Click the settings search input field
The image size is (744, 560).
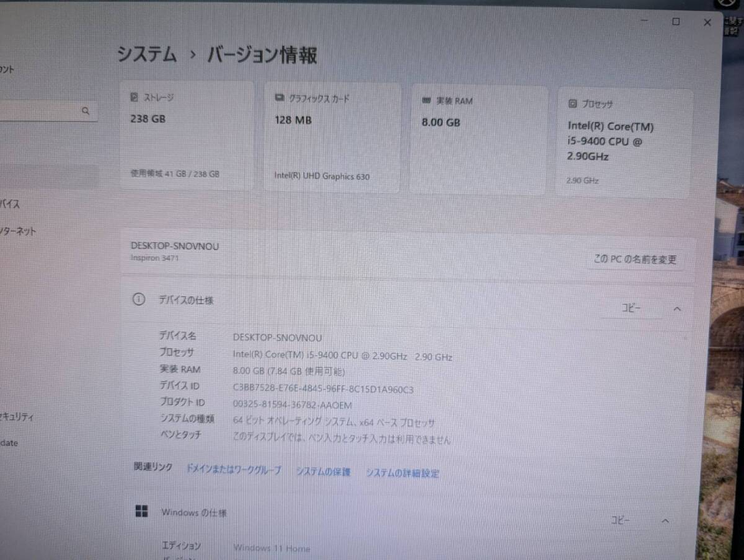(x=48, y=112)
